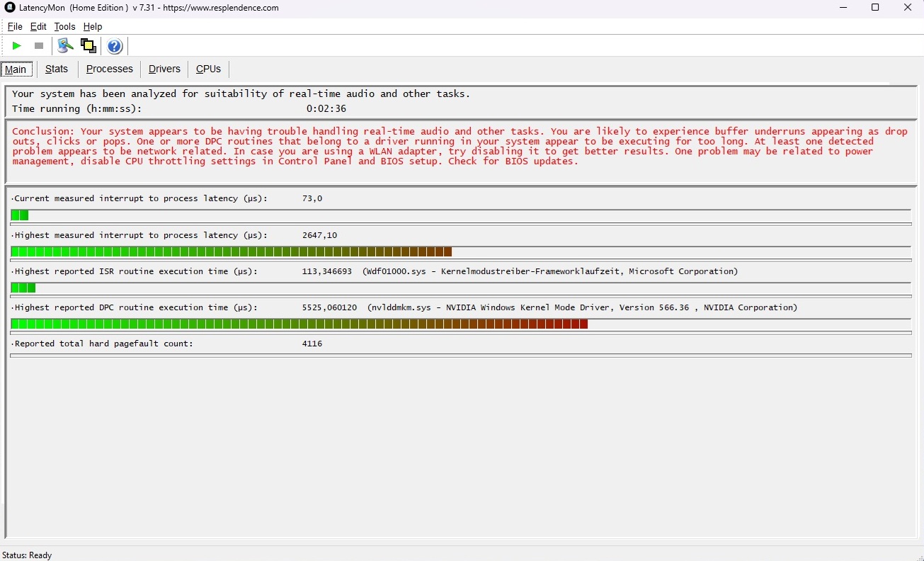Click the Wdf01000.sys driver description

click(x=550, y=271)
